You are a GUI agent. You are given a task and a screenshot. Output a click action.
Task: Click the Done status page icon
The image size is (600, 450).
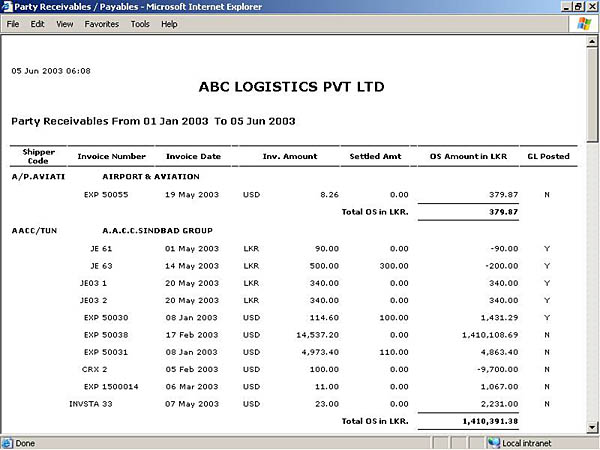pyautogui.click(x=7, y=443)
